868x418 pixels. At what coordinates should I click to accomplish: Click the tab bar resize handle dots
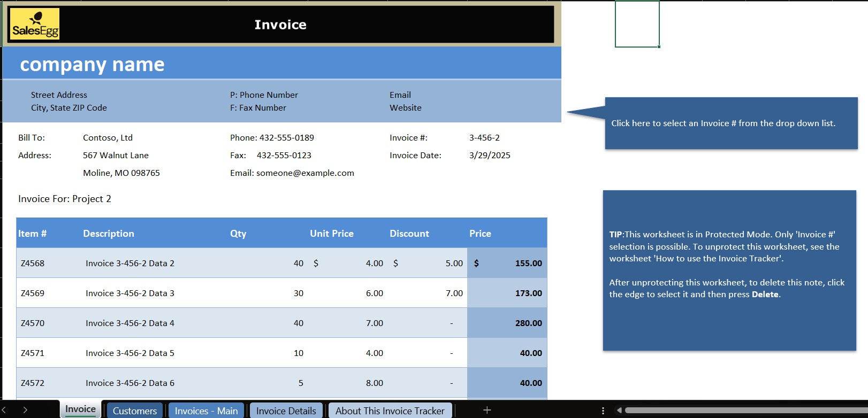click(603, 411)
